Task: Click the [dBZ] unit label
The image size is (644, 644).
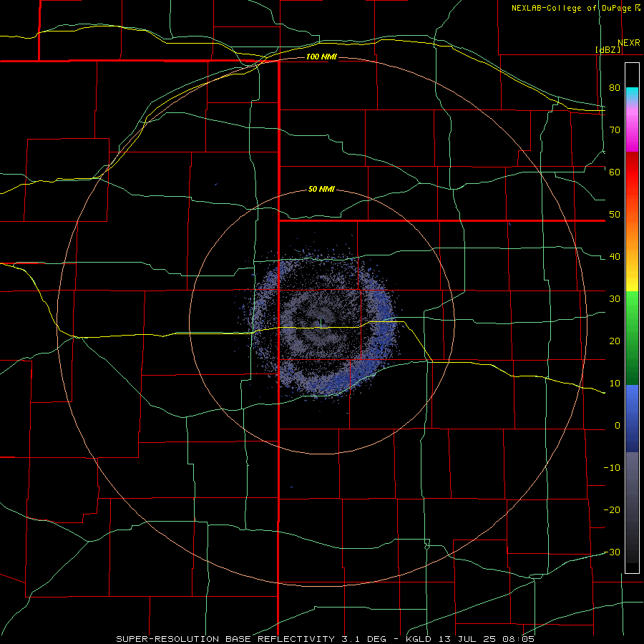Action: 608,49
